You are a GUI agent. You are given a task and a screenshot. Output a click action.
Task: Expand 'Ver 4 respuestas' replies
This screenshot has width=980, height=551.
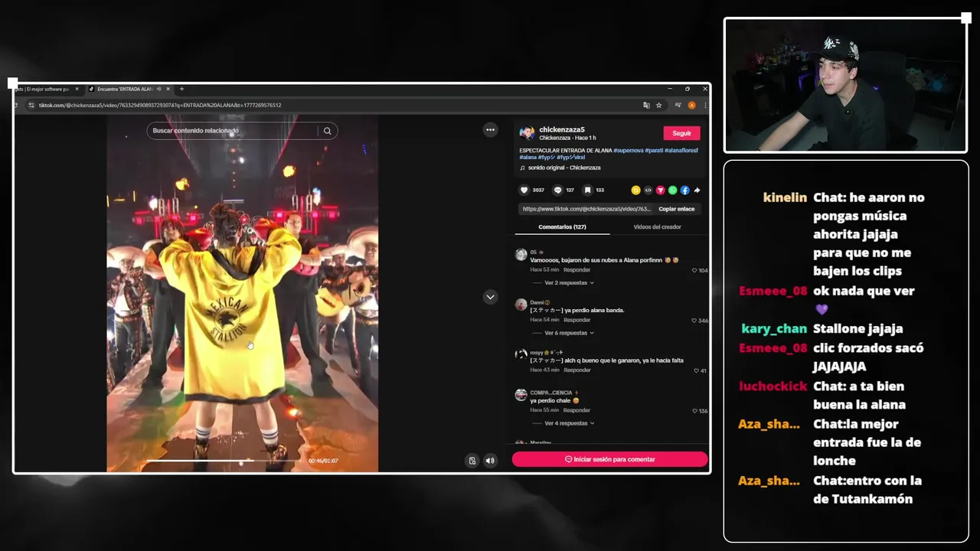click(569, 423)
